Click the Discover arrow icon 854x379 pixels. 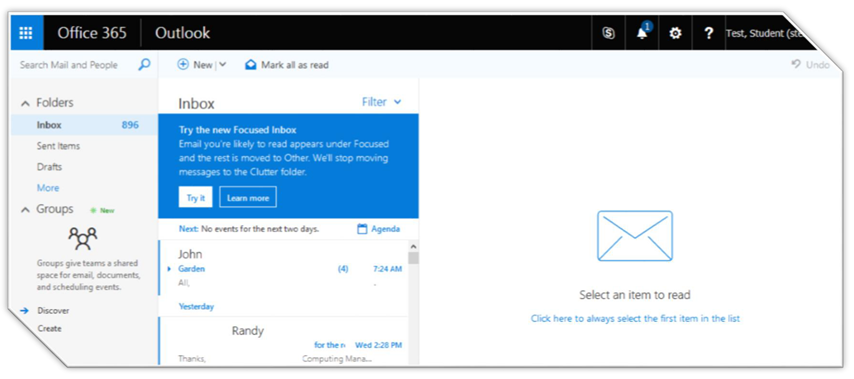pyautogui.click(x=24, y=310)
